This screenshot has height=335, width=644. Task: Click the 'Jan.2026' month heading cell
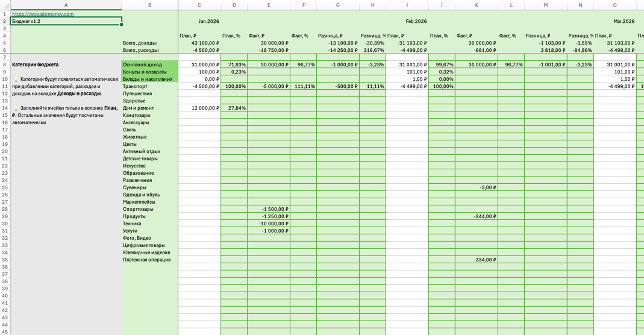(x=209, y=21)
